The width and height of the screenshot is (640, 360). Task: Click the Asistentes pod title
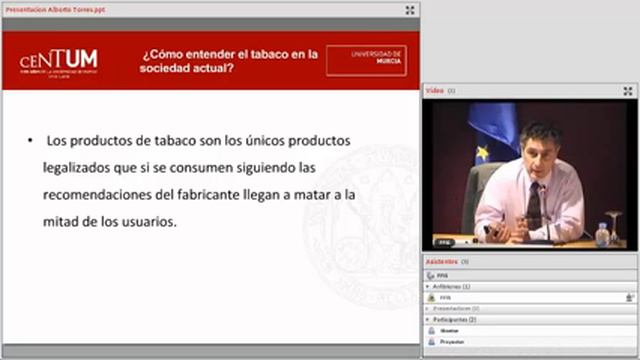click(442, 262)
